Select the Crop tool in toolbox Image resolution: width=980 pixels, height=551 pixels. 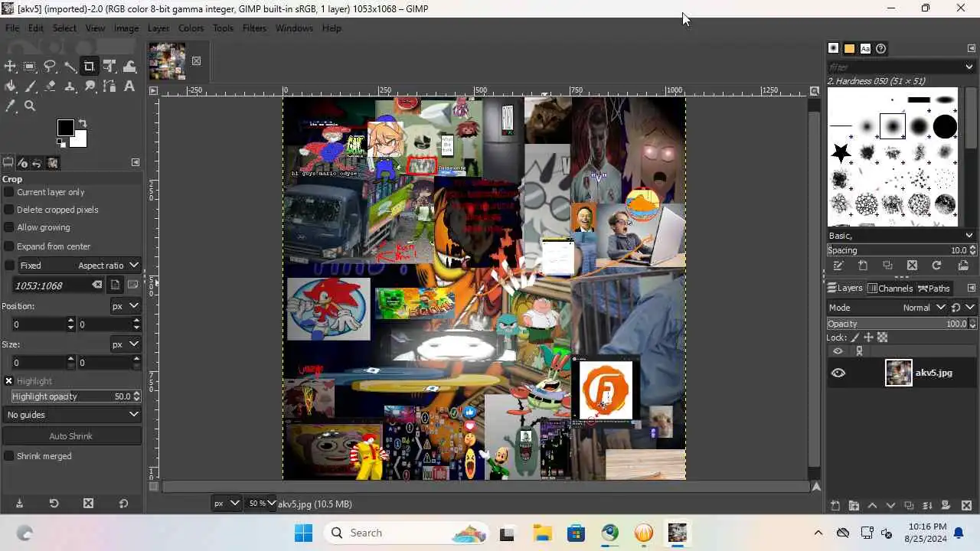coord(90,67)
